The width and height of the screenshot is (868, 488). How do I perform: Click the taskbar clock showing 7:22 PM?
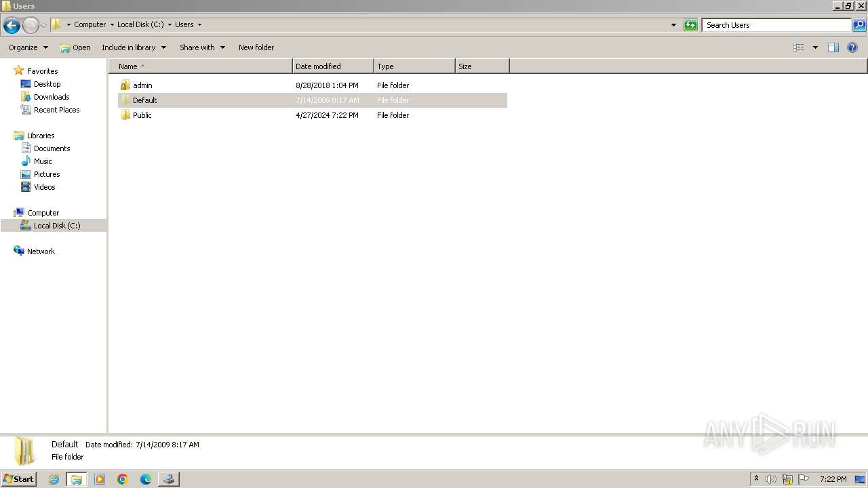point(833,479)
